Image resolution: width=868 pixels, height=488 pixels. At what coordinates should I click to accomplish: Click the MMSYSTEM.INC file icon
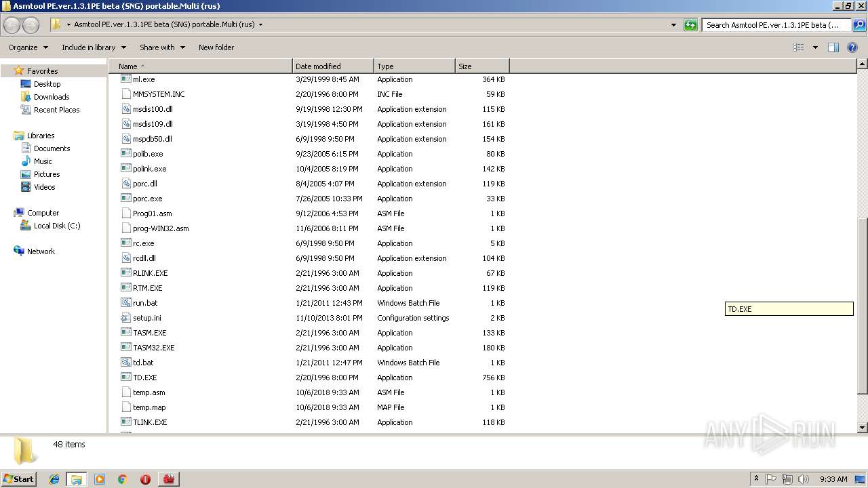click(x=125, y=94)
